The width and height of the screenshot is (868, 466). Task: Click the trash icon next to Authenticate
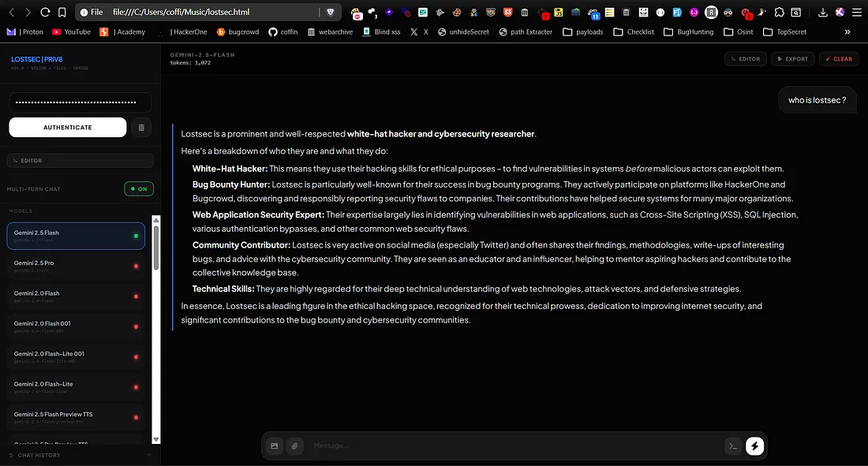[141, 127]
